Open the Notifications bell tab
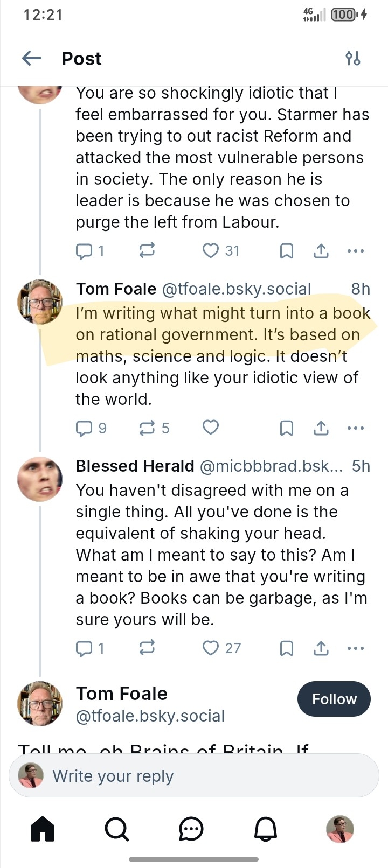Viewport: 388px width, 868px height. 265,829
